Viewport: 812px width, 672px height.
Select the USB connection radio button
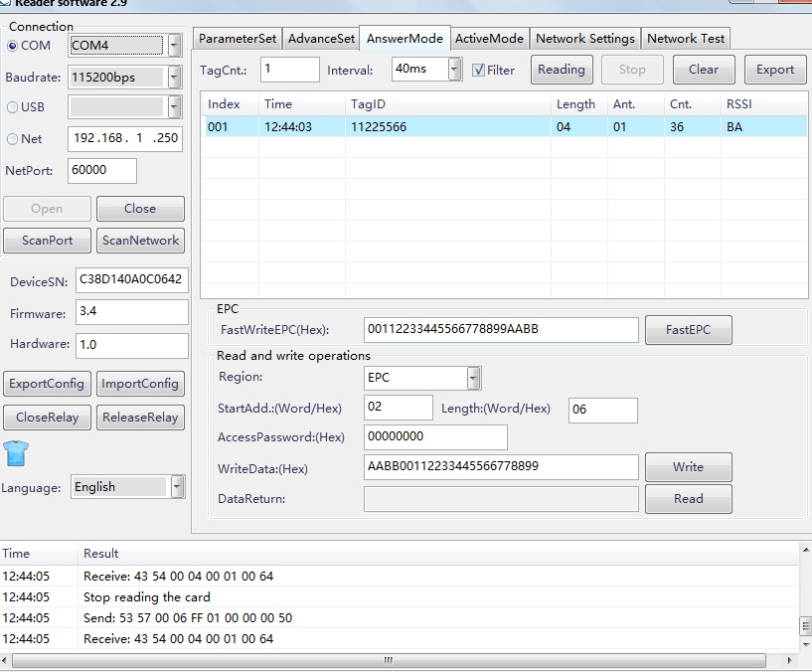tap(13, 107)
